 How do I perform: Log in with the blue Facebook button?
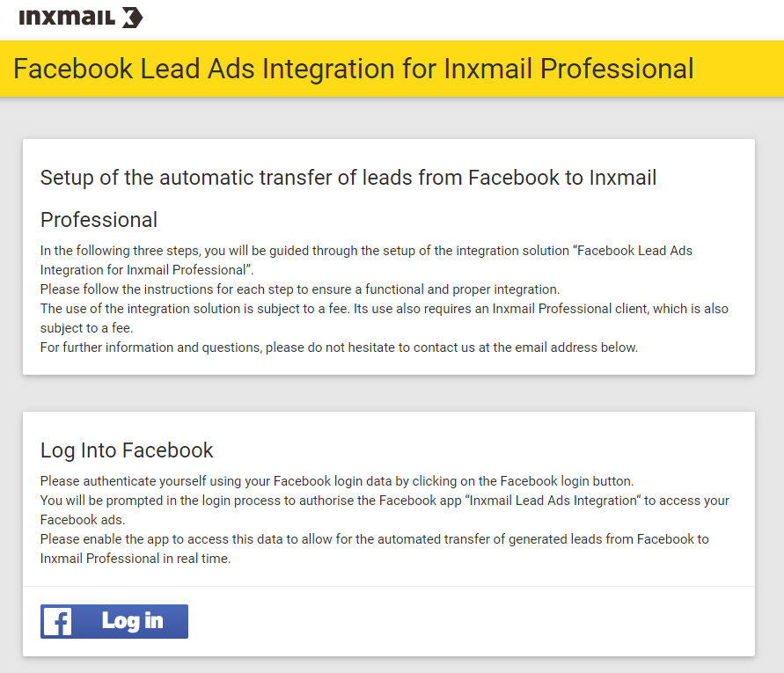tap(114, 621)
